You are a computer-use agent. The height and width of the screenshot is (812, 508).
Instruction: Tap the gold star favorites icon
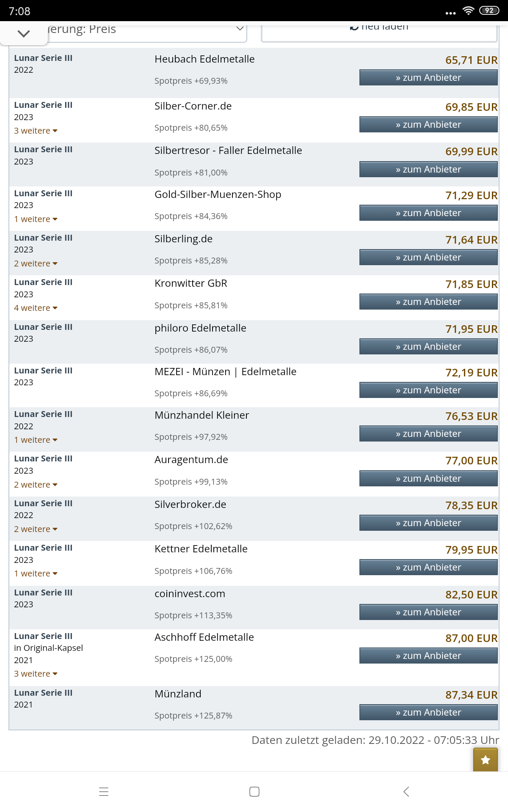[x=485, y=760]
